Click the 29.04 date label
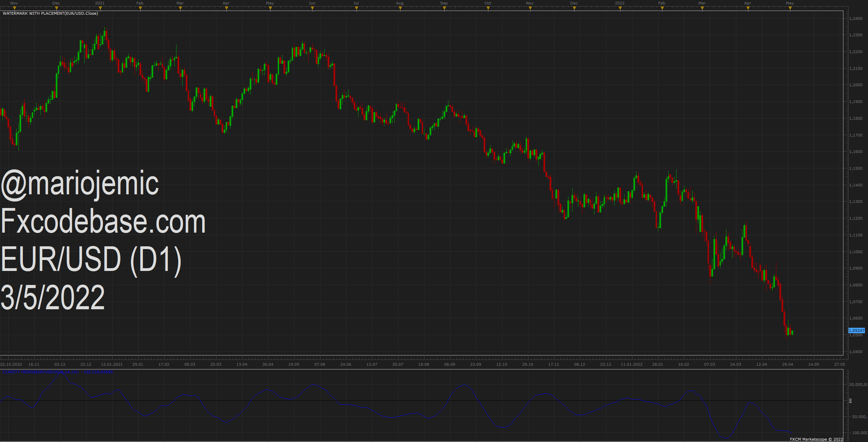Image resolution: width=868 pixels, height=442 pixels. click(788, 364)
